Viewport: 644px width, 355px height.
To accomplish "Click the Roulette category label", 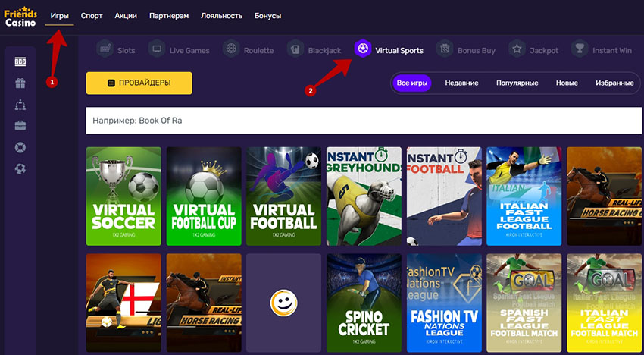I will click(x=259, y=51).
